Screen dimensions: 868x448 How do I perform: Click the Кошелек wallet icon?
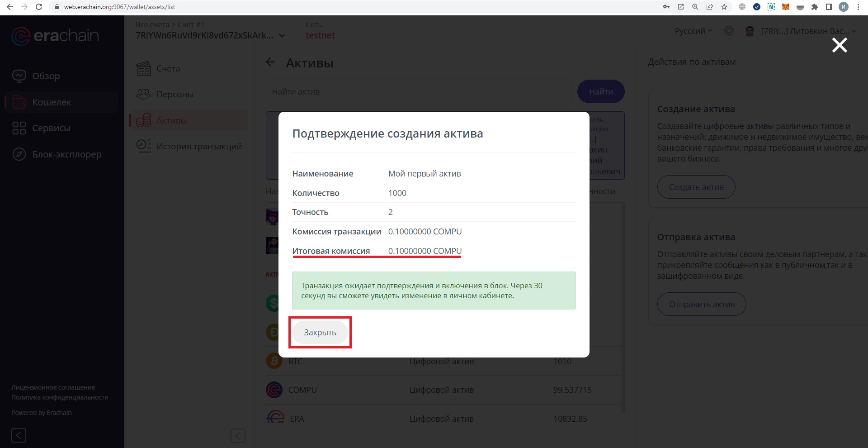click(19, 102)
